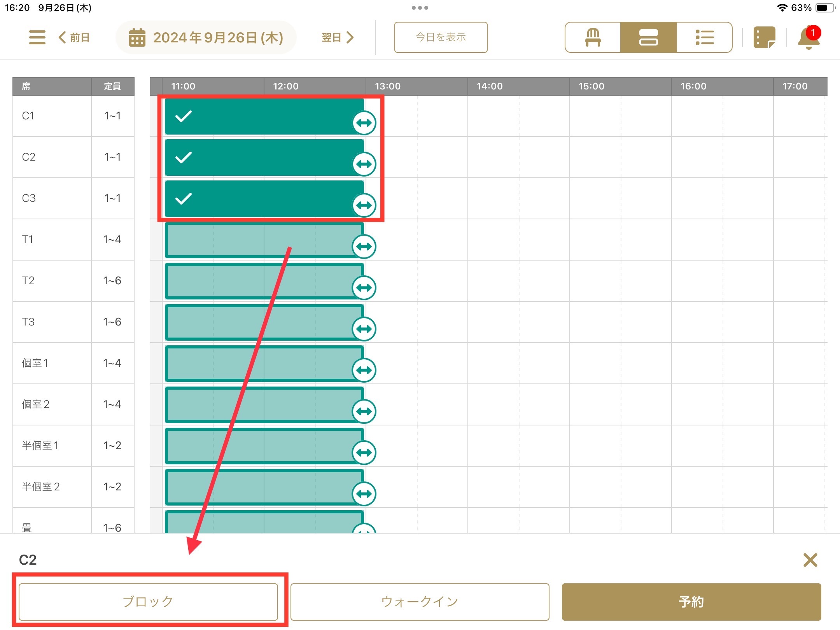Switch to list view
The width and height of the screenshot is (840, 630).
(x=704, y=38)
